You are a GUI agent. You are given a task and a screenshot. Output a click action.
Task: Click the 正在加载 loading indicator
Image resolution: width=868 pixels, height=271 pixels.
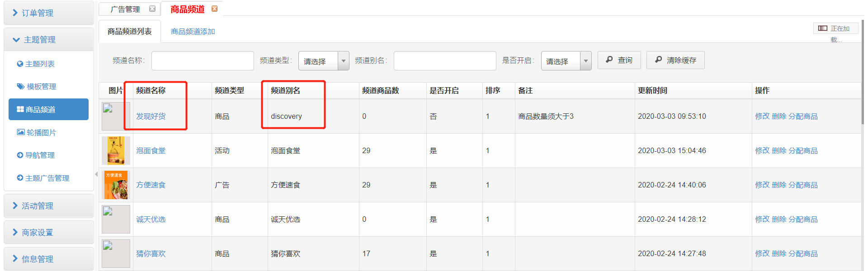pyautogui.click(x=835, y=28)
